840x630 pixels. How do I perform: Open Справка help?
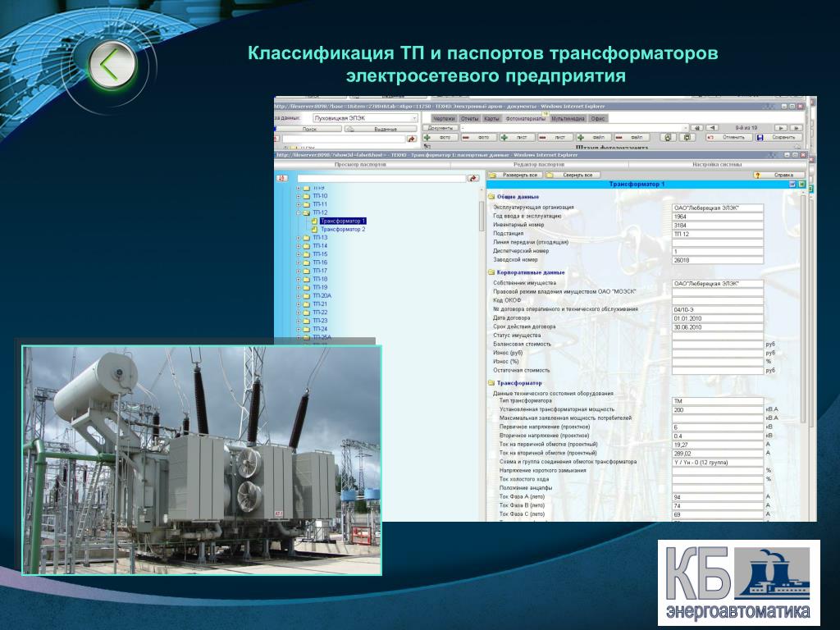(x=778, y=176)
